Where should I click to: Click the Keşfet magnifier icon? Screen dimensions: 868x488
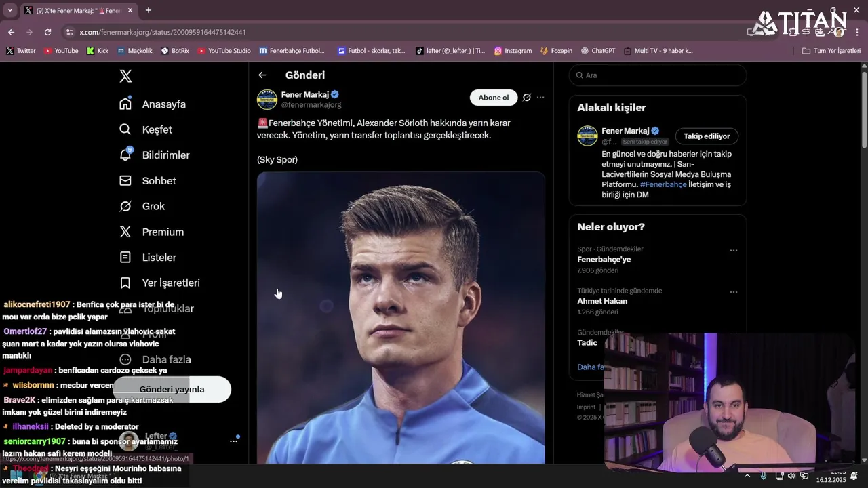[125, 129]
